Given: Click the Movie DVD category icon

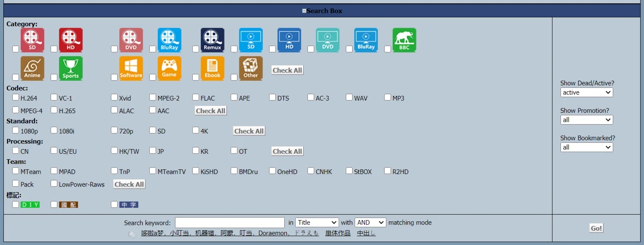Looking at the screenshot, I should pyautogui.click(x=131, y=40).
